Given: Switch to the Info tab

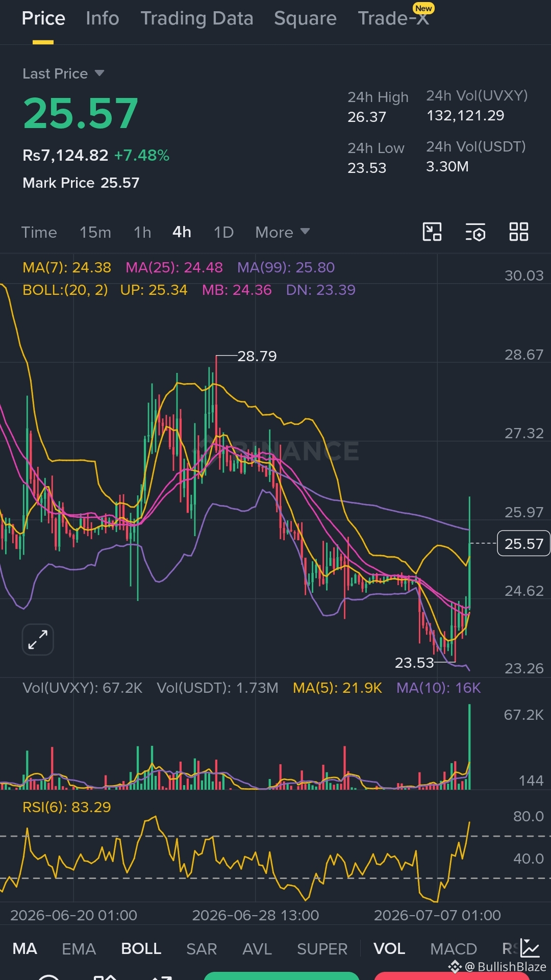Looking at the screenshot, I should tap(103, 18).
